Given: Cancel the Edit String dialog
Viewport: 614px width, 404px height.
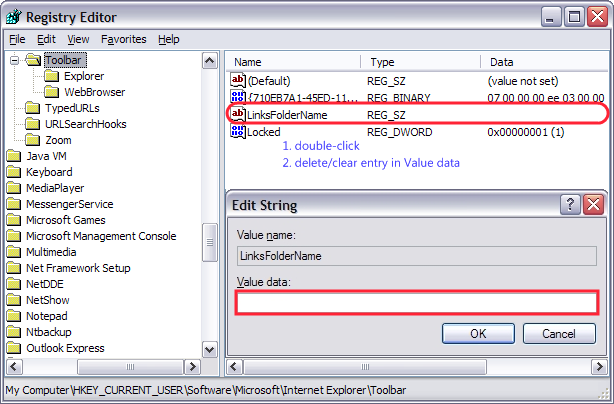Looking at the screenshot, I should coord(559,334).
